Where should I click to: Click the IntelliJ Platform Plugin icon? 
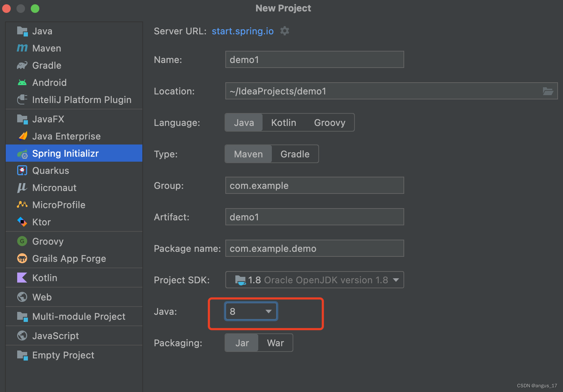(x=22, y=99)
